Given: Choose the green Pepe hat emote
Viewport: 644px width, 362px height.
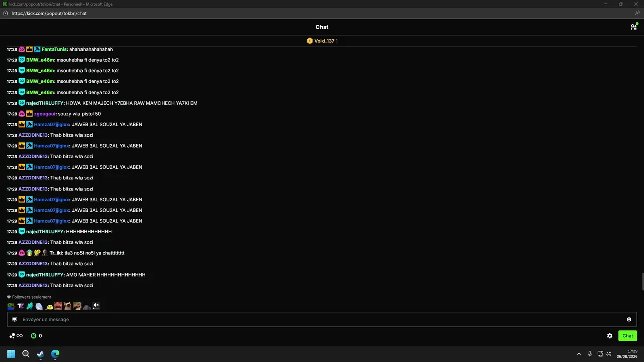Looking at the screenshot, I should [x=77, y=306].
